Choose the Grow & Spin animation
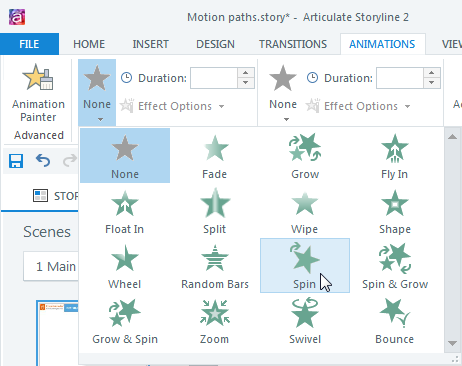The height and width of the screenshot is (366, 462). tap(125, 321)
